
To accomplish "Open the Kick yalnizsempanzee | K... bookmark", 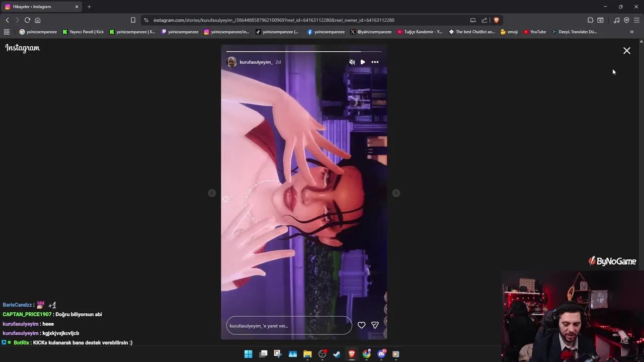I will pos(132,32).
